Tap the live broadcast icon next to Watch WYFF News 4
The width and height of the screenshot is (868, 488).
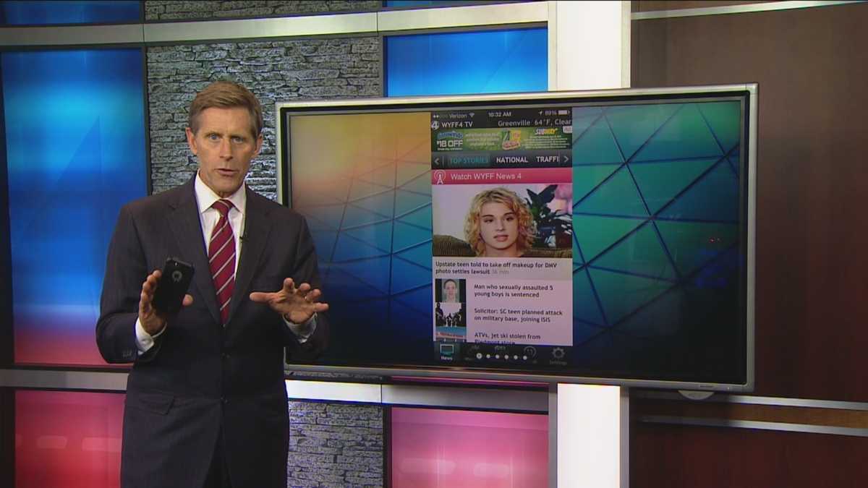[x=441, y=176]
